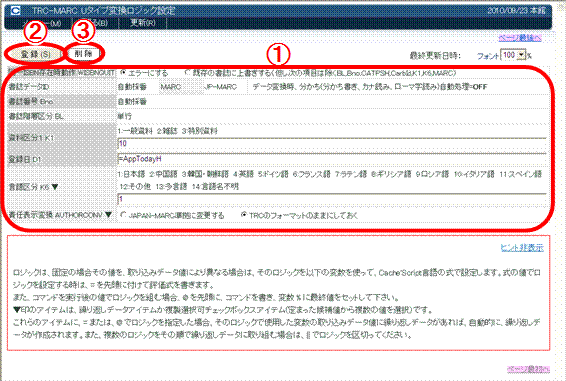This screenshot has height=381, width=566.
Task: Click the 更新(R) menu item
Action: pyautogui.click(x=143, y=23)
